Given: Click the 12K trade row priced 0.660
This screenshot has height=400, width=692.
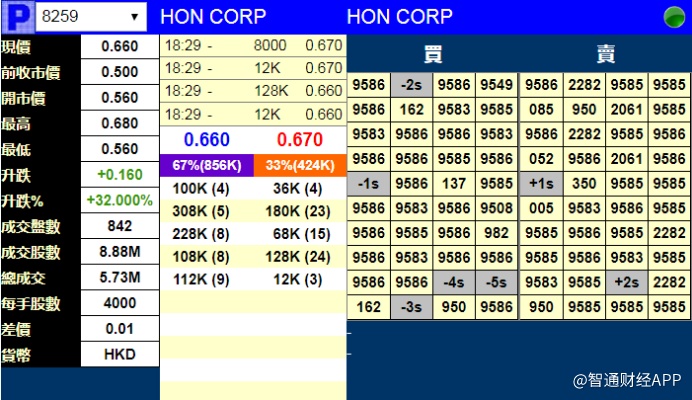Looking at the screenshot, I should tap(253, 114).
